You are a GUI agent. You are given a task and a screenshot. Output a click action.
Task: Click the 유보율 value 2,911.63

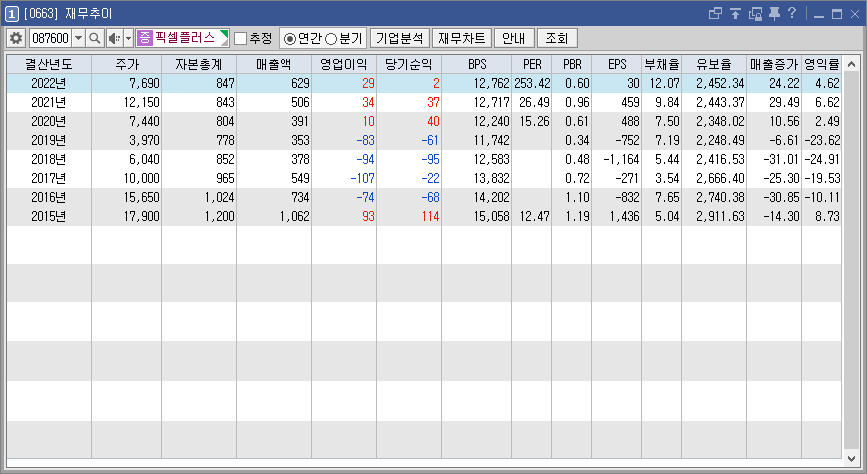[x=720, y=216]
